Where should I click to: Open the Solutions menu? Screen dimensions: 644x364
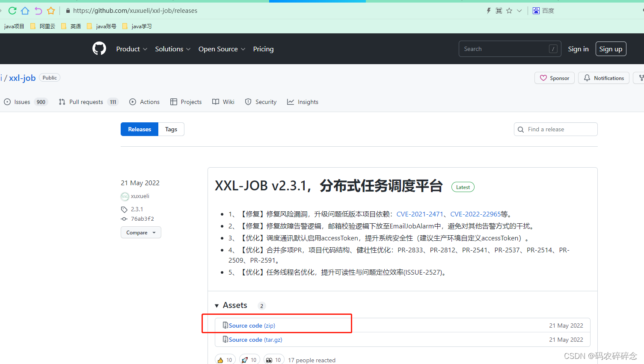coord(173,49)
